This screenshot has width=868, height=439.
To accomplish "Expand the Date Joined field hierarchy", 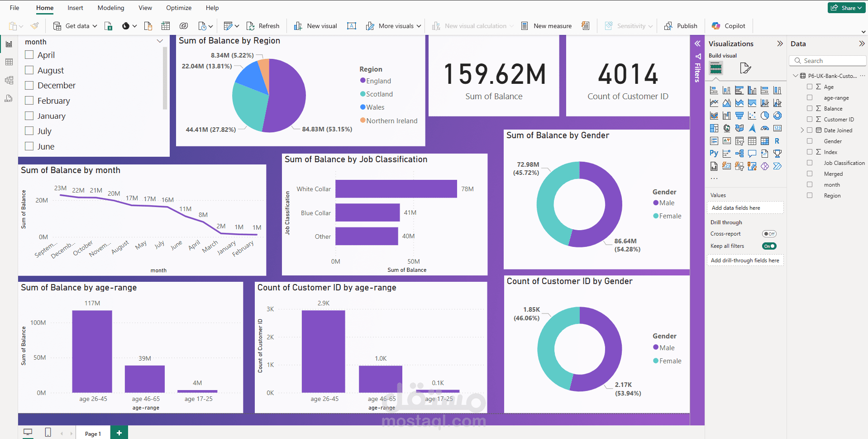I will [x=802, y=130].
